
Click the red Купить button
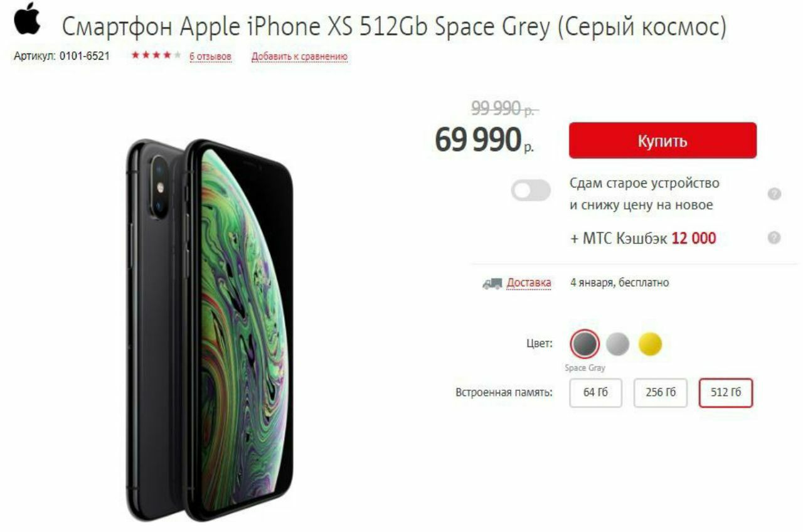(x=662, y=141)
